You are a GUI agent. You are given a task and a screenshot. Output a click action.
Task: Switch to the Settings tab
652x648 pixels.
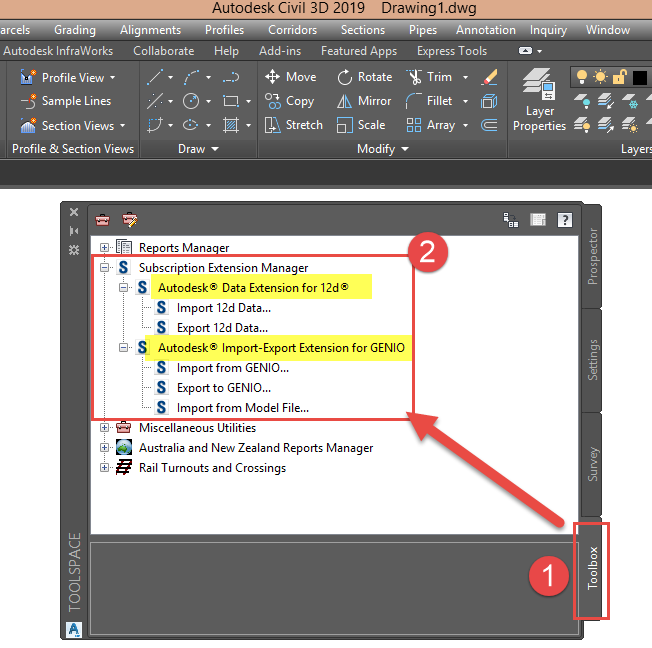(x=592, y=360)
